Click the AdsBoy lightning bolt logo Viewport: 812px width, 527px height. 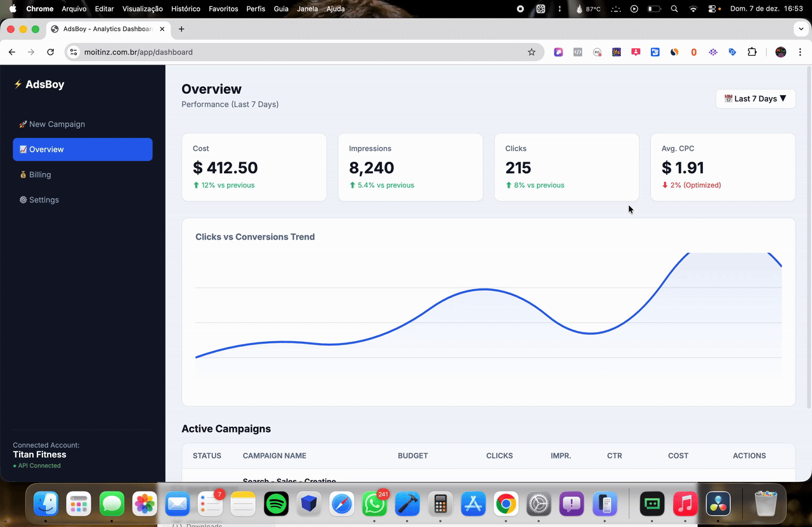click(17, 84)
